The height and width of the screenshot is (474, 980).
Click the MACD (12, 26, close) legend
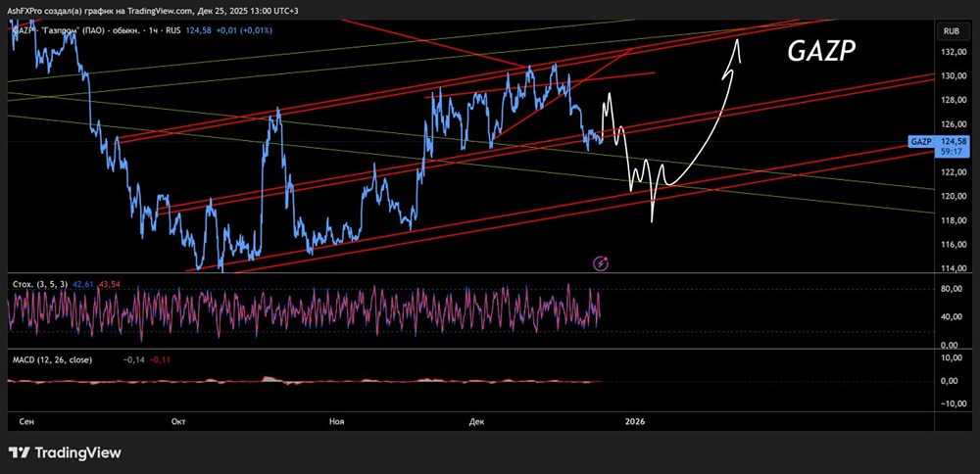(53, 359)
